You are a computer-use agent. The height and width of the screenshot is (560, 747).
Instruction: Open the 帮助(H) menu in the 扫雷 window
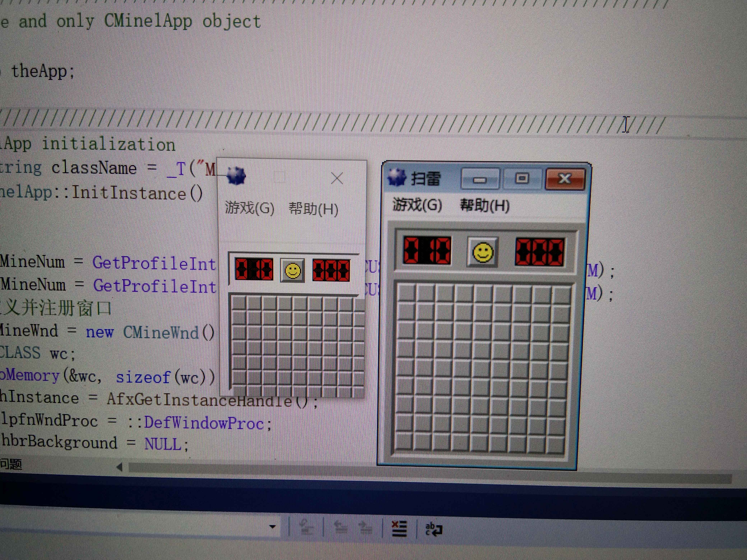click(485, 205)
